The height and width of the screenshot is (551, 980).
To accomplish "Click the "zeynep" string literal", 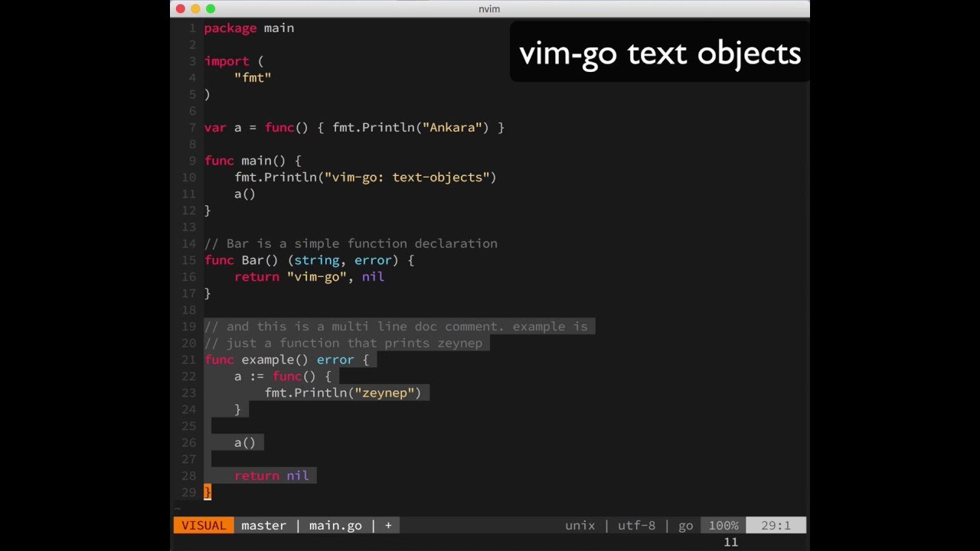I will [384, 393].
